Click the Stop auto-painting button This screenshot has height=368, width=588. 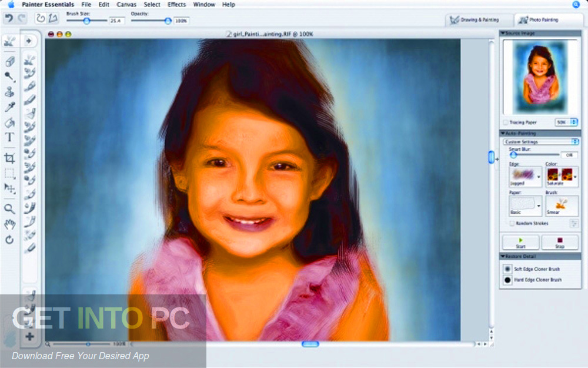pos(560,243)
